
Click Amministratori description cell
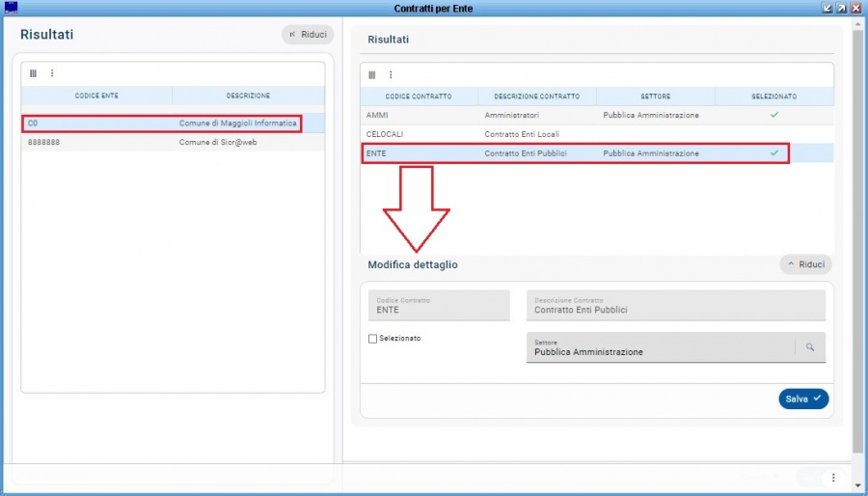tap(512, 115)
